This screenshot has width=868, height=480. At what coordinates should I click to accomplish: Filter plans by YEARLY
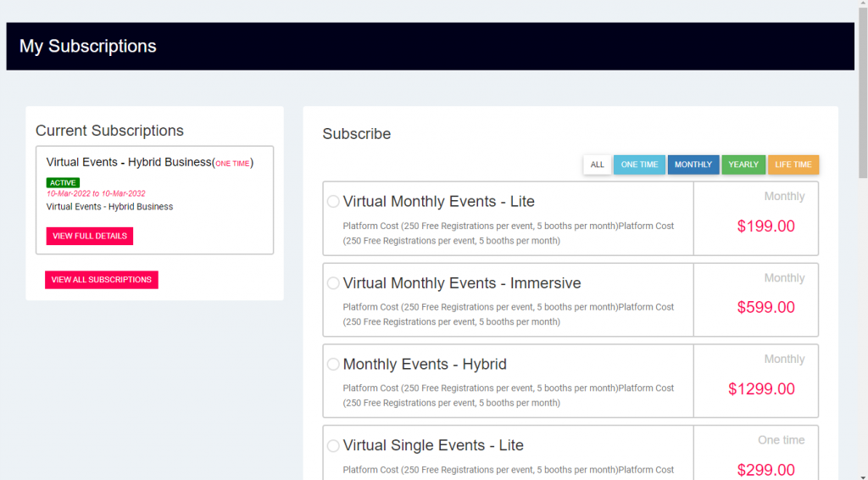click(x=743, y=165)
